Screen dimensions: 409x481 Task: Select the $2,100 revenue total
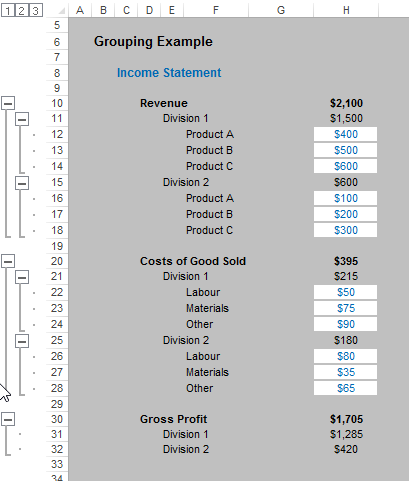coord(346,103)
